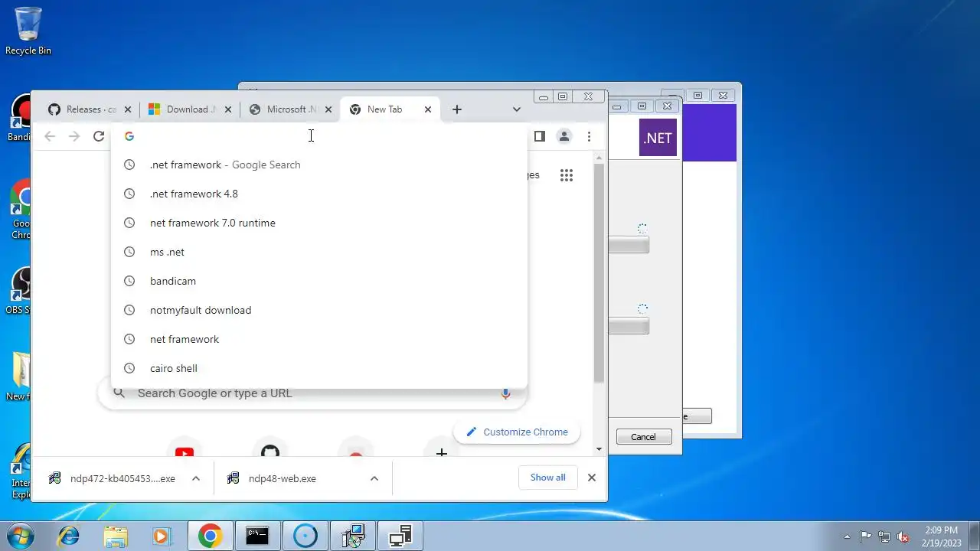Open the Google apps grid
The image size is (980, 551).
coord(567,175)
